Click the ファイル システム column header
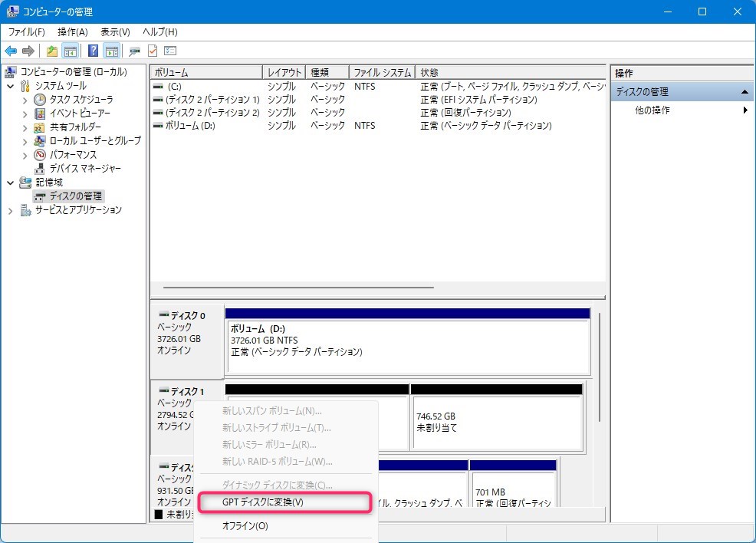This screenshot has width=756, height=543. [381, 73]
